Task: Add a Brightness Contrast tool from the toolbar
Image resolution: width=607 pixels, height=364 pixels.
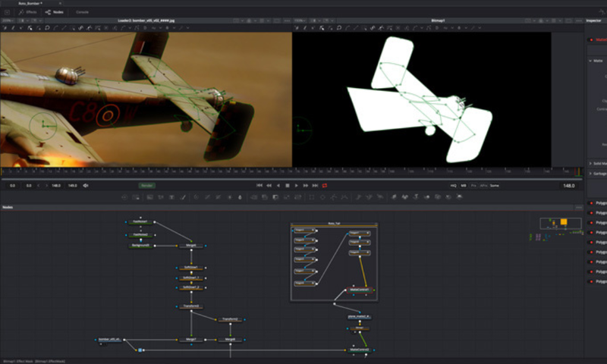Action: point(229,197)
